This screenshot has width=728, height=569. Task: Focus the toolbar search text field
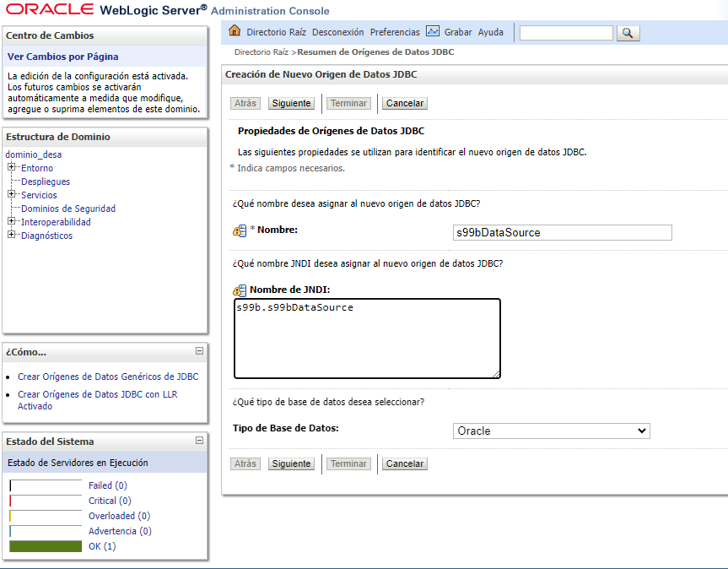pyautogui.click(x=566, y=33)
